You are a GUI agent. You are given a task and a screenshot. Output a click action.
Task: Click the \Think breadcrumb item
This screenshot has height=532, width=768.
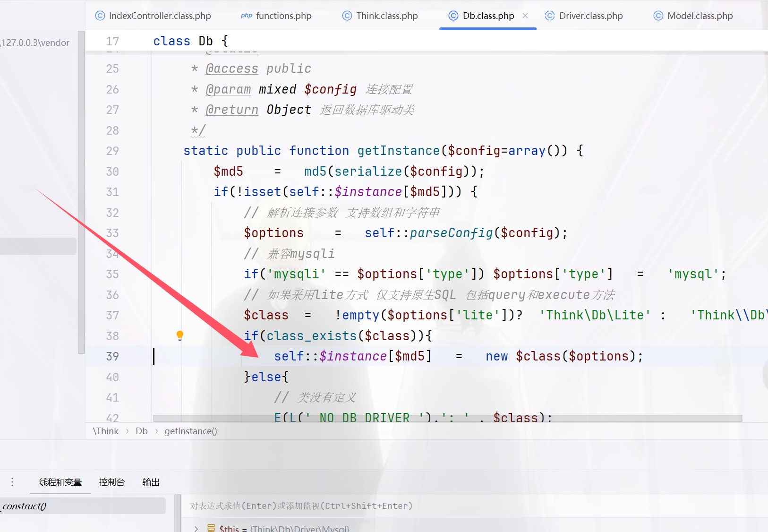[x=106, y=431]
